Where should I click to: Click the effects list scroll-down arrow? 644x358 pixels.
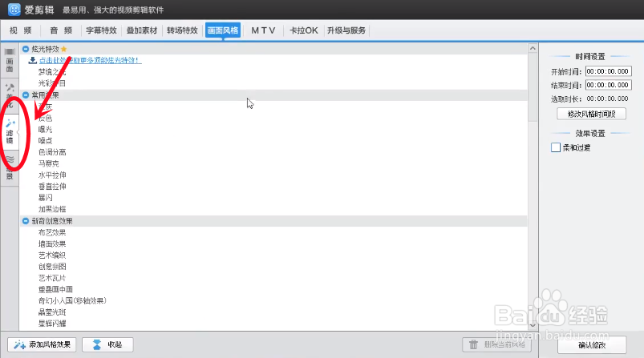pos(533,325)
